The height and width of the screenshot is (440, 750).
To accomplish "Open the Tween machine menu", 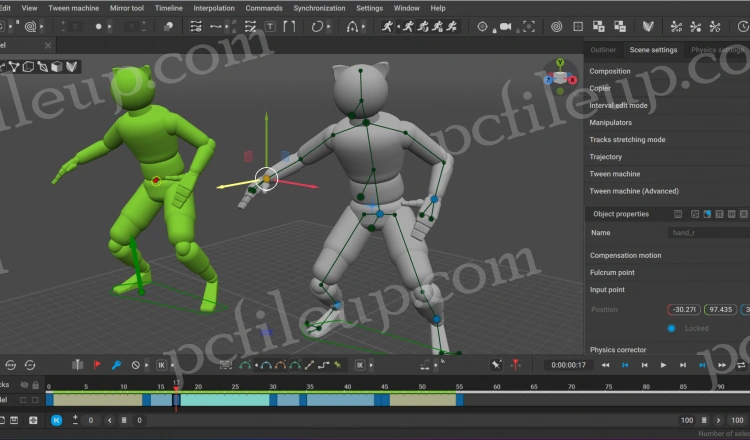I will (x=73, y=8).
